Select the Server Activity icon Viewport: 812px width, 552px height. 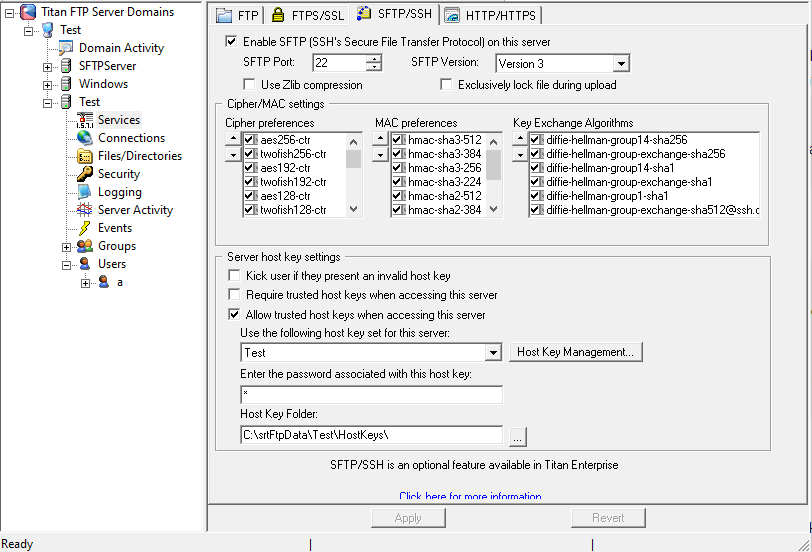tap(85, 210)
